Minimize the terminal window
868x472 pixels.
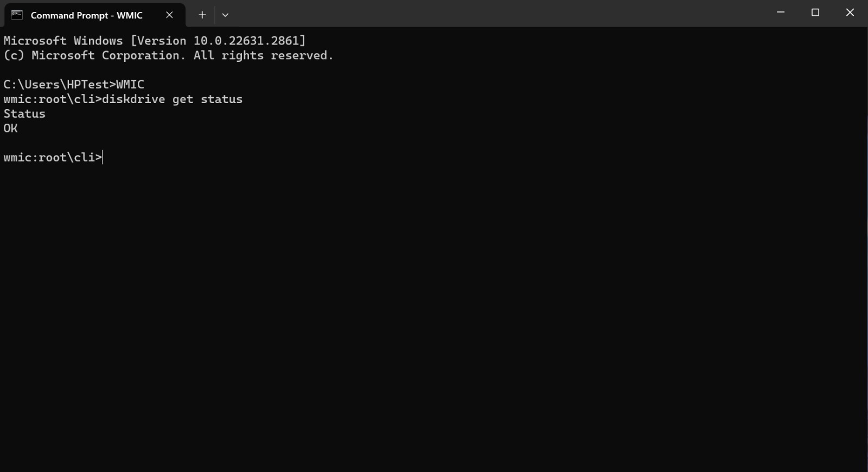(x=781, y=12)
